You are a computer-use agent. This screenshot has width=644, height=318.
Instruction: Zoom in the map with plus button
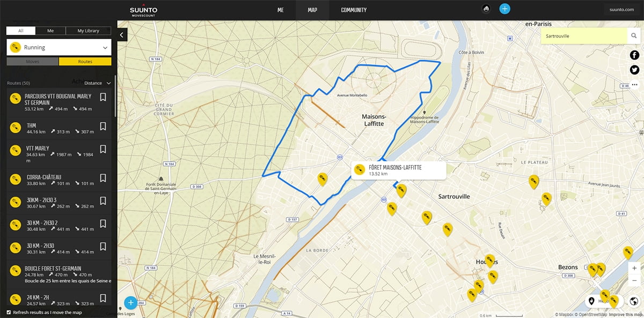point(634,268)
